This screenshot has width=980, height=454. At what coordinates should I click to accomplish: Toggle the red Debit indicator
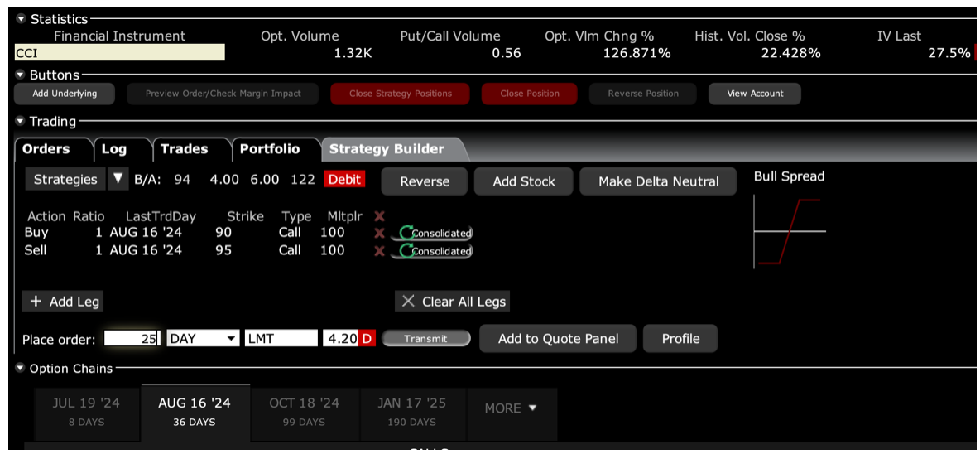(x=345, y=180)
